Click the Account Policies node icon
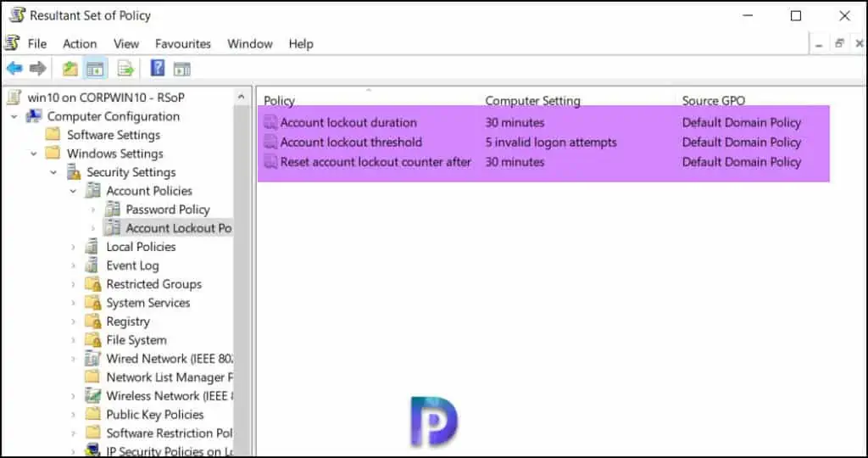This screenshot has height=458, width=868. pos(92,191)
